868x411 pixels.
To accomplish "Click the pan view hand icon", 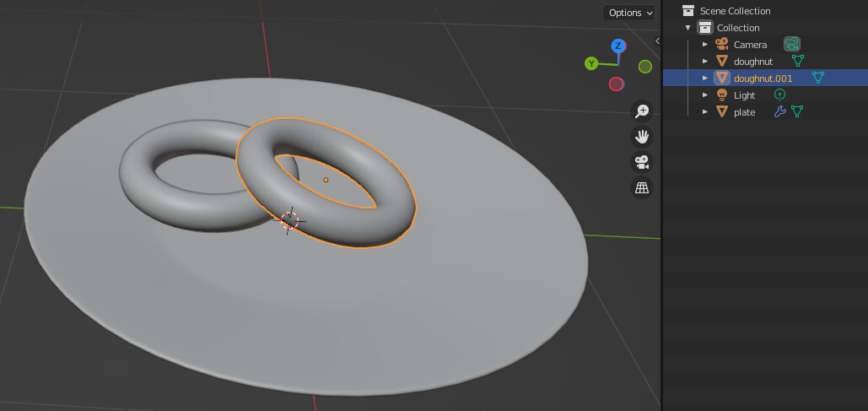I will click(642, 137).
